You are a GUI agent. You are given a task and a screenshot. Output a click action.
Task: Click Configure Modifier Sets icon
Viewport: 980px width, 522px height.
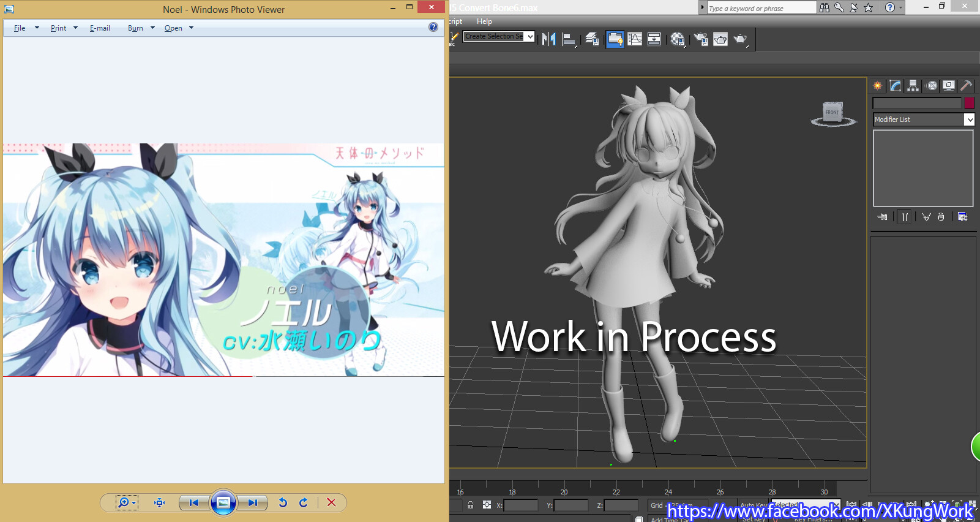coord(962,217)
